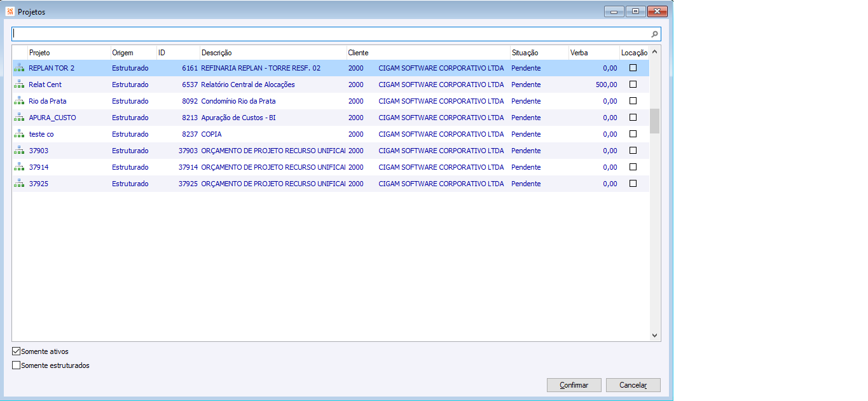The width and height of the screenshot is (868, 401).
Task: Sort by the Descrição column header
Action: point(273,53)
